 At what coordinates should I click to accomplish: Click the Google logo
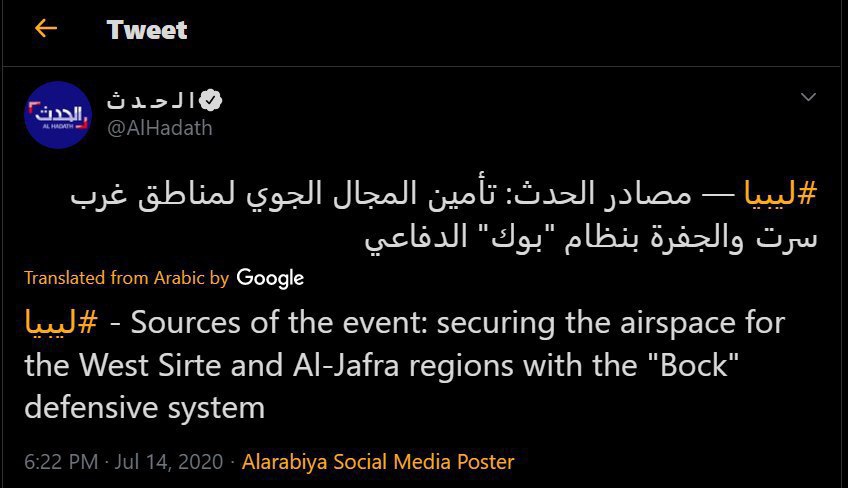click(270, 278)
